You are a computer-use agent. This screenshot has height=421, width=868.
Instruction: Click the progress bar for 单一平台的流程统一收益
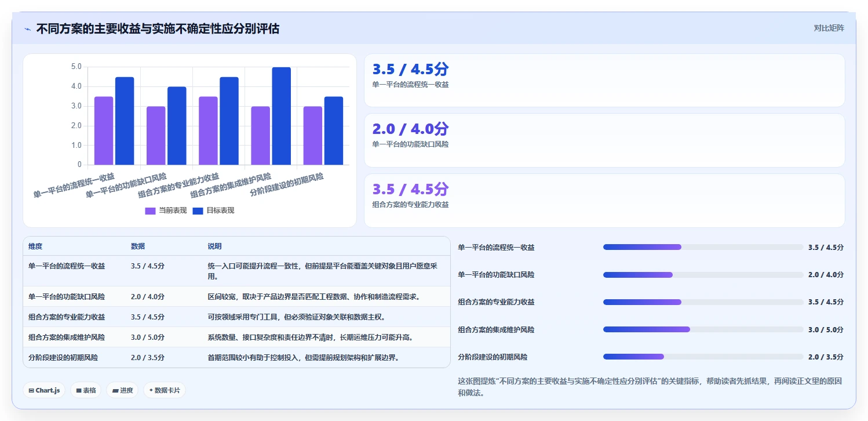click(x=703, y=247)
